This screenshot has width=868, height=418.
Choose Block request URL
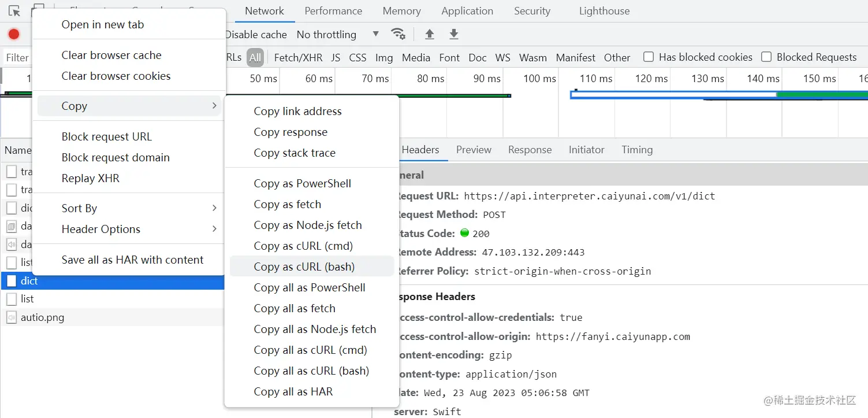pos(129,136)
